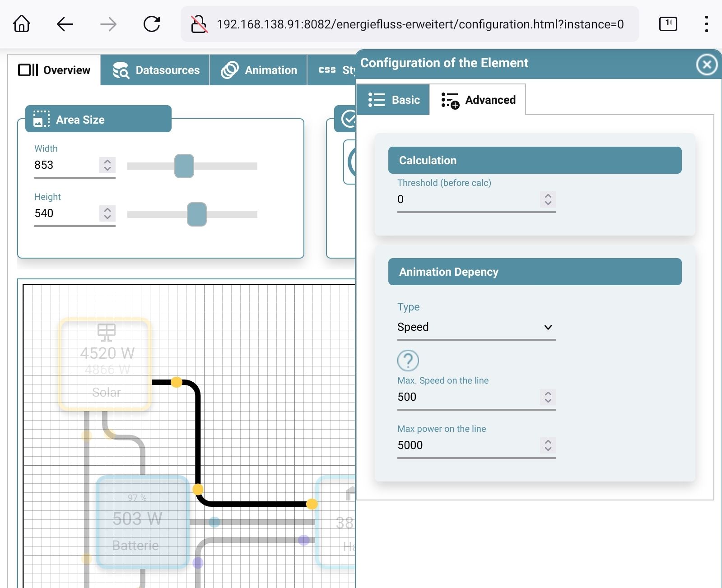Image resolution: width=722 pixels, height=588 pixels.
Task: Open browser three-dot menu
Action: click(706, 24)
